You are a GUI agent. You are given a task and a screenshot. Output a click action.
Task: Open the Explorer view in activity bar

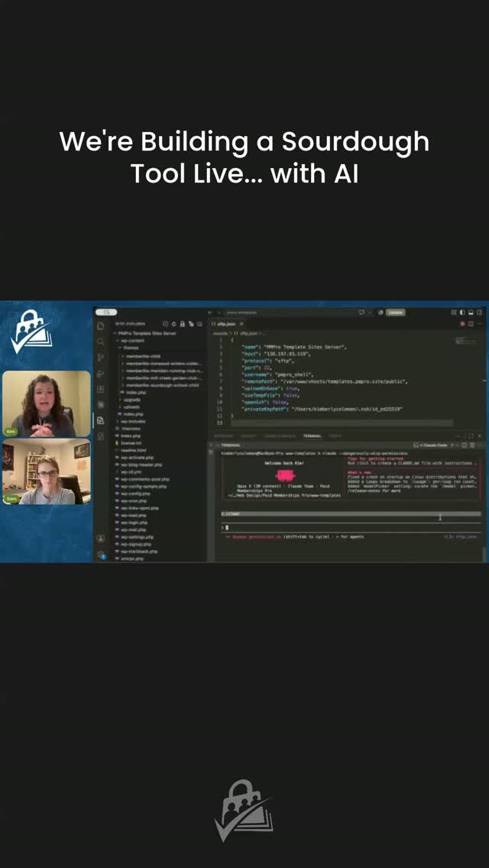click(x=100, y=326)
